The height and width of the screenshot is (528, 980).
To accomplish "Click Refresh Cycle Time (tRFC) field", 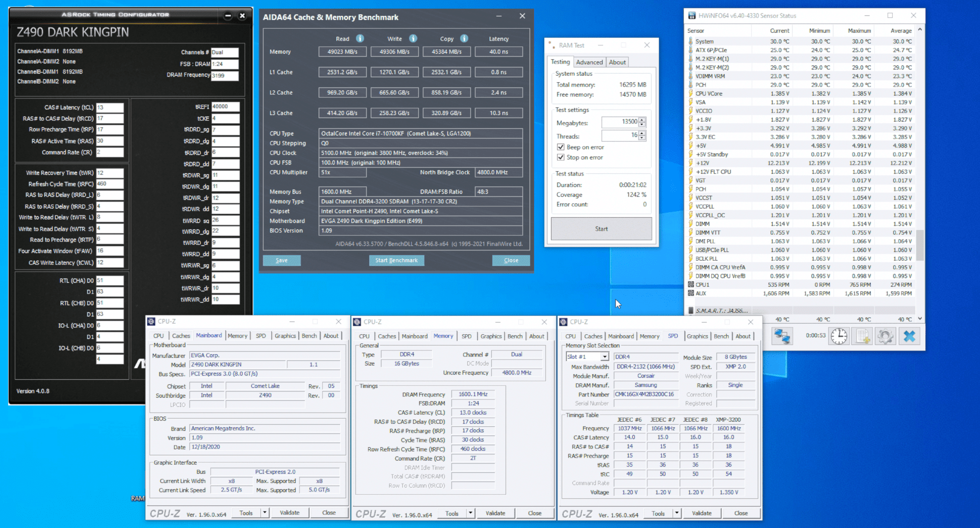I will 110,184.
